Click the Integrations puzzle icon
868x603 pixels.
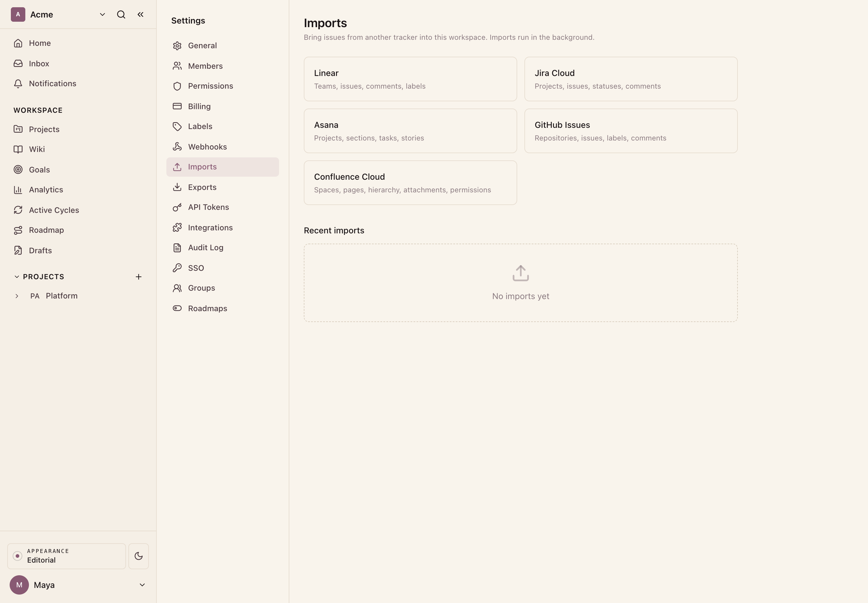pyautogui.click(x=177, y=227)
